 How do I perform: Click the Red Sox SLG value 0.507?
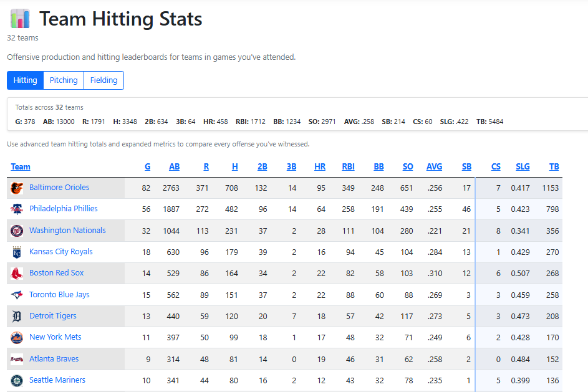tap(520, 274)
